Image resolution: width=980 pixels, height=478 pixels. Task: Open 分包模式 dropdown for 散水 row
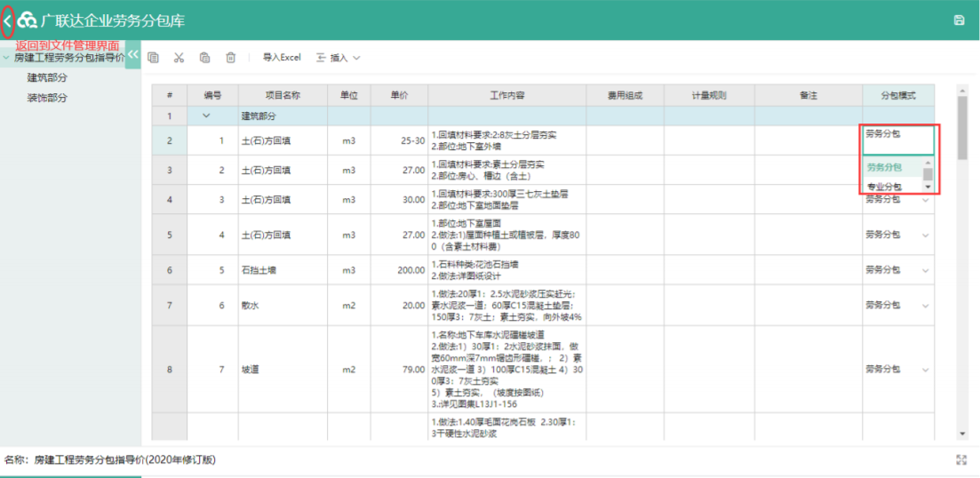pos(926,306)
